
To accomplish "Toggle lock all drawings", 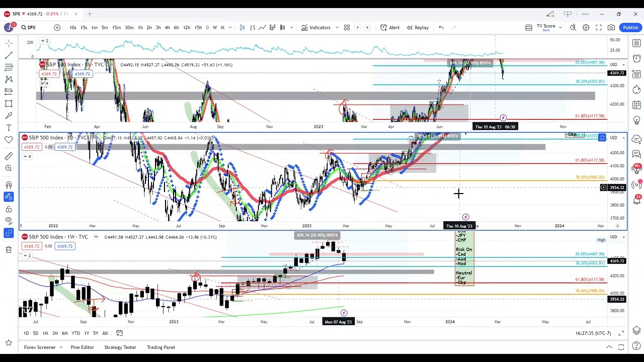I will 9,209.
